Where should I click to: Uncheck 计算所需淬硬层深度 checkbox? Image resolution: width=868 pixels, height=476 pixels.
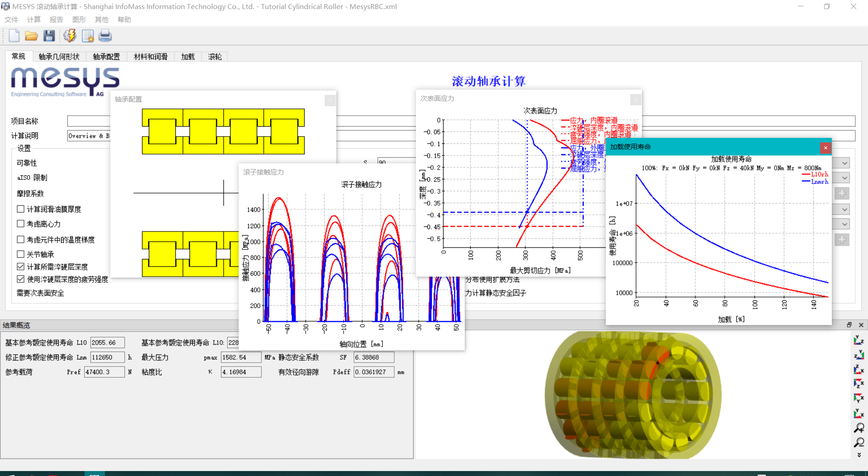click(x=20, y=267)
